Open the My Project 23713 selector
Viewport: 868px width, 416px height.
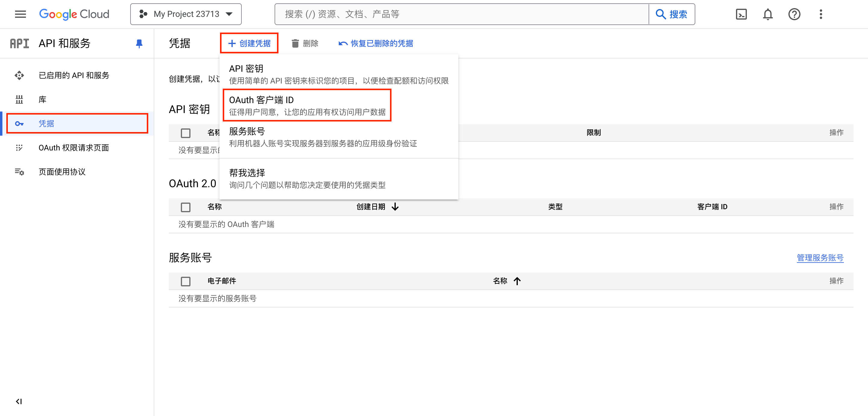point(186,14)
